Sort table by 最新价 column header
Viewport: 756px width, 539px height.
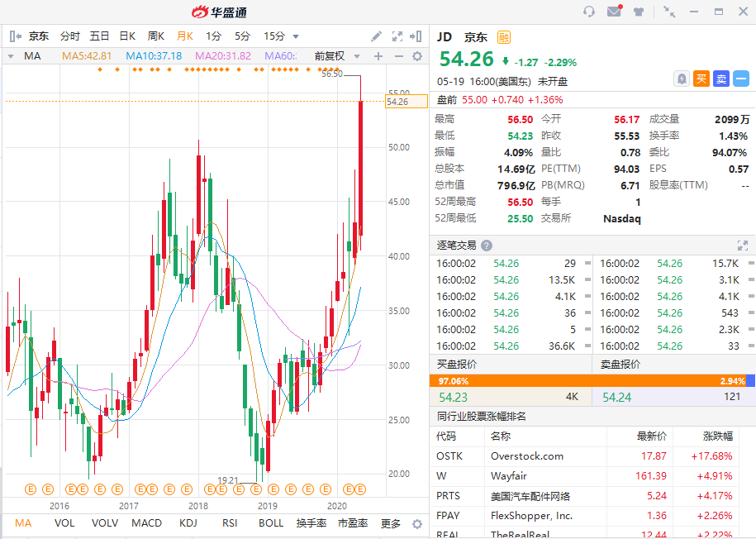coord(652,436)
